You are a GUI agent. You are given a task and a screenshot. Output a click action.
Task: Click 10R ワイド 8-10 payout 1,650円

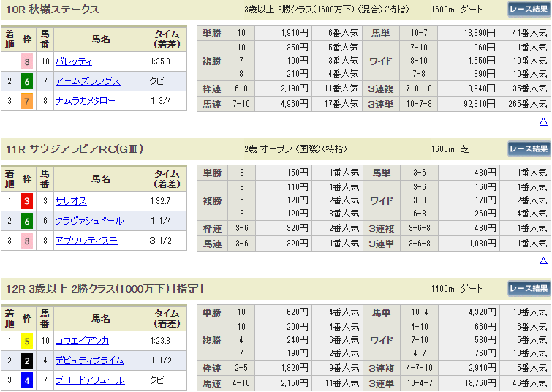tap(483, 61)
